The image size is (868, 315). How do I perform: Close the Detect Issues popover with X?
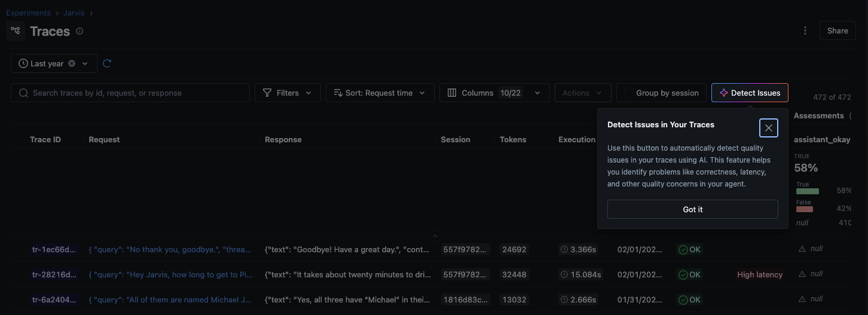click(x=768, y=128)
